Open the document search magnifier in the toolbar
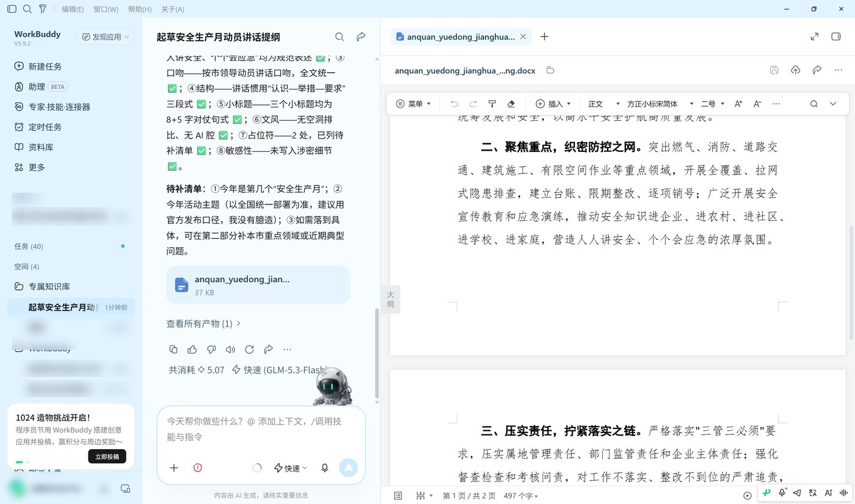The height and width of the screenshot is (504, 855). [814, 104]
